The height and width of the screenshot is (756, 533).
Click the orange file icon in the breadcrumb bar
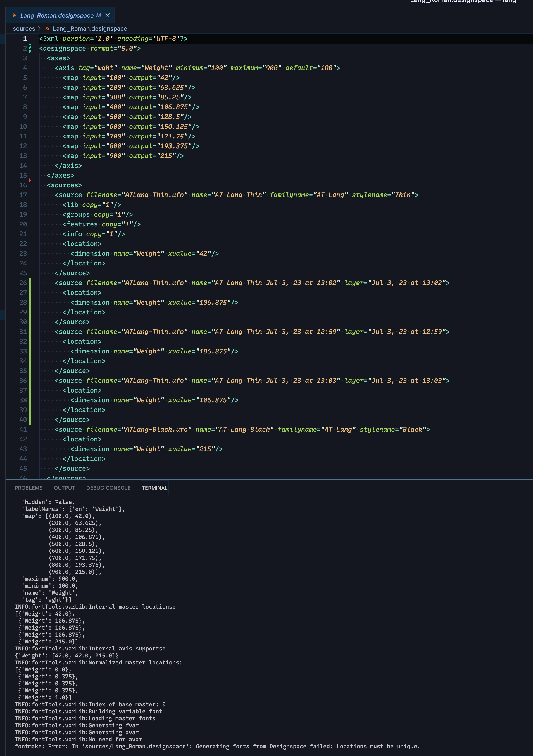coord(47,29)
